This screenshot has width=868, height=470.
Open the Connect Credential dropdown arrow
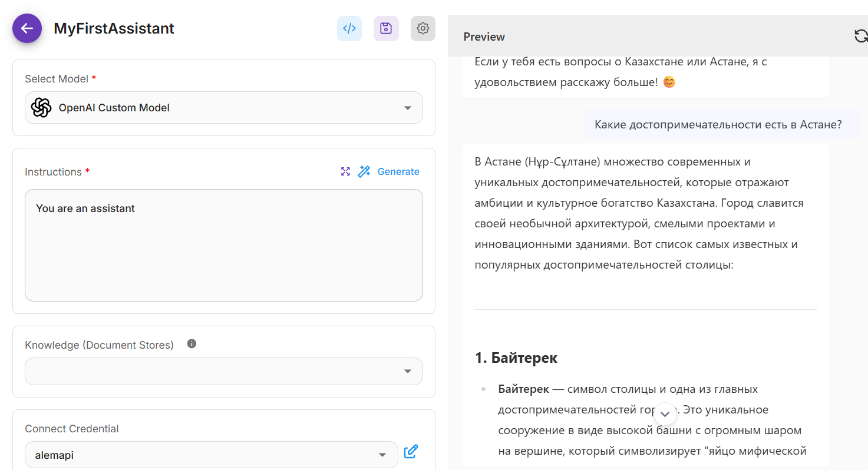[x=382, y=455]
